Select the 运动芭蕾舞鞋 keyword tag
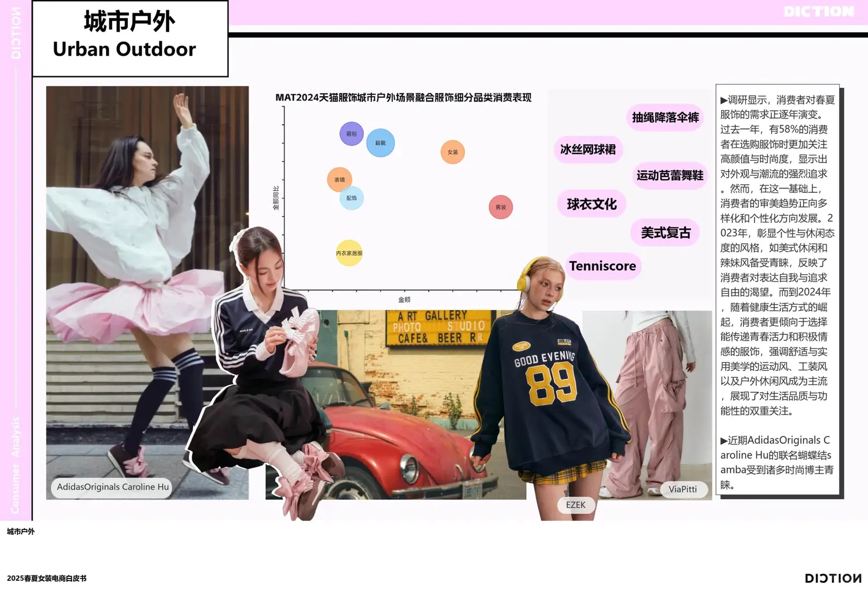868x590 pixels. (670, 175)
